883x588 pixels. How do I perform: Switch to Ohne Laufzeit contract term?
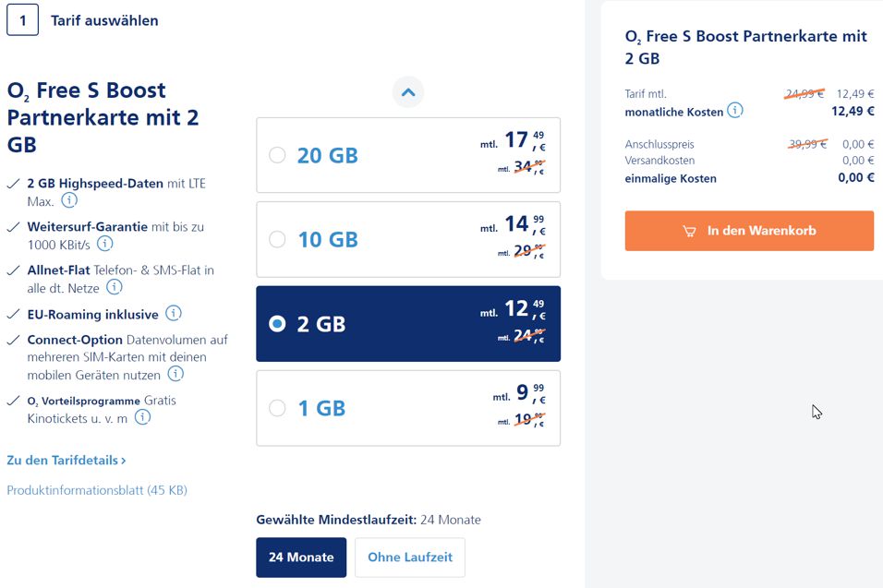(x=410, y=558)
